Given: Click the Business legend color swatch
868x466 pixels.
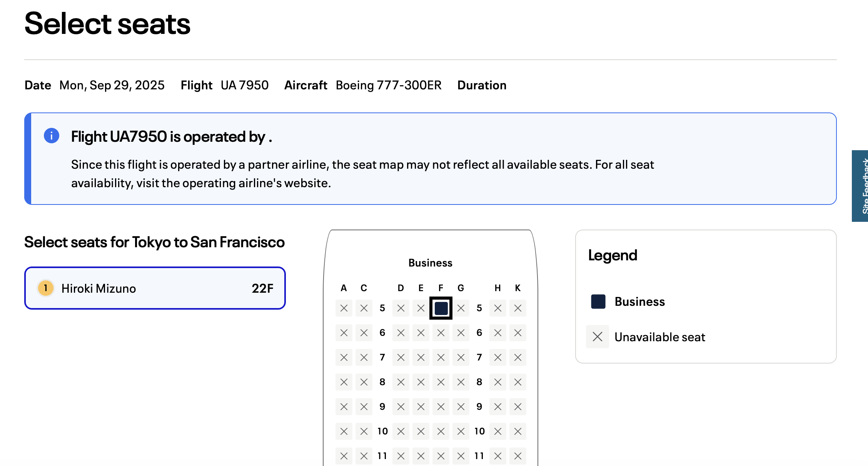Looking at the screenshot, I should pyautogui.click(x=598, y=302).
